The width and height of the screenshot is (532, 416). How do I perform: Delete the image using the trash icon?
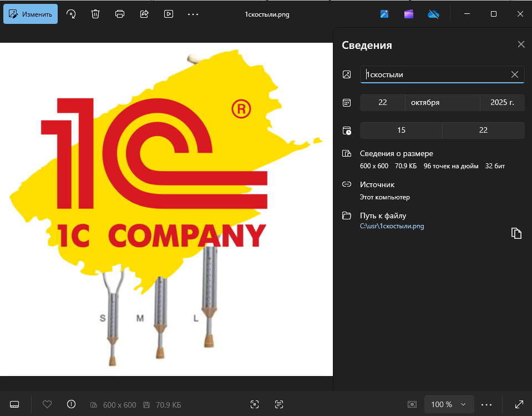click(x=95, y=14)
